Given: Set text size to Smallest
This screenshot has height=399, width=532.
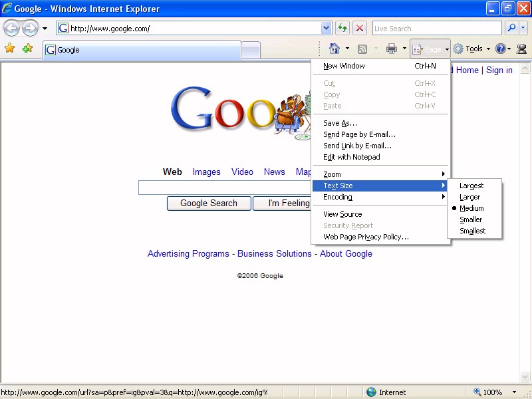Looking at the screenshot, I should pyautogui.click(x=475, y=231).
